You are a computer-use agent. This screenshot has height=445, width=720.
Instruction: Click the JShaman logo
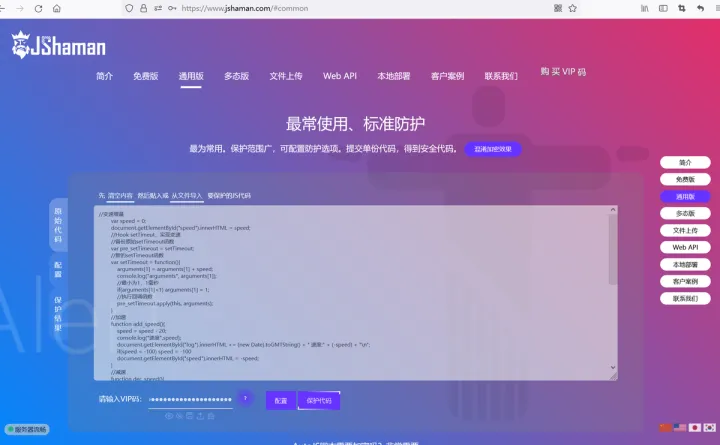[58, 45]
